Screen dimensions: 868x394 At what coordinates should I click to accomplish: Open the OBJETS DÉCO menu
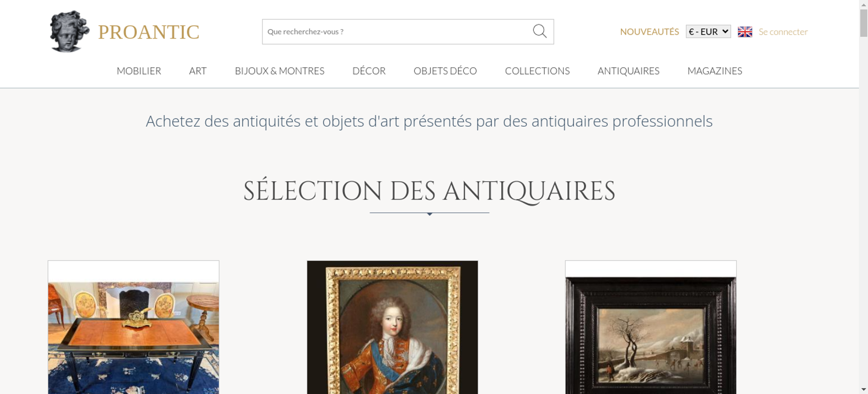pos(445,71)
